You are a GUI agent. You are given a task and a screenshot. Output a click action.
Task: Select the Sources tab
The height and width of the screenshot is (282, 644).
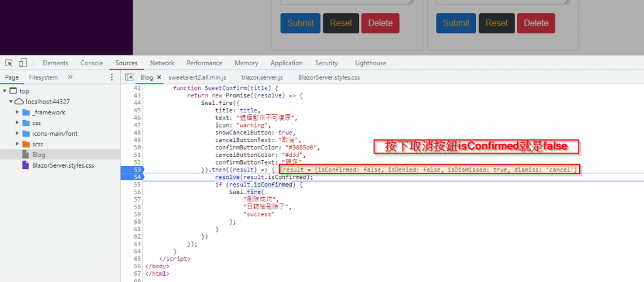[x=126, y=63]
